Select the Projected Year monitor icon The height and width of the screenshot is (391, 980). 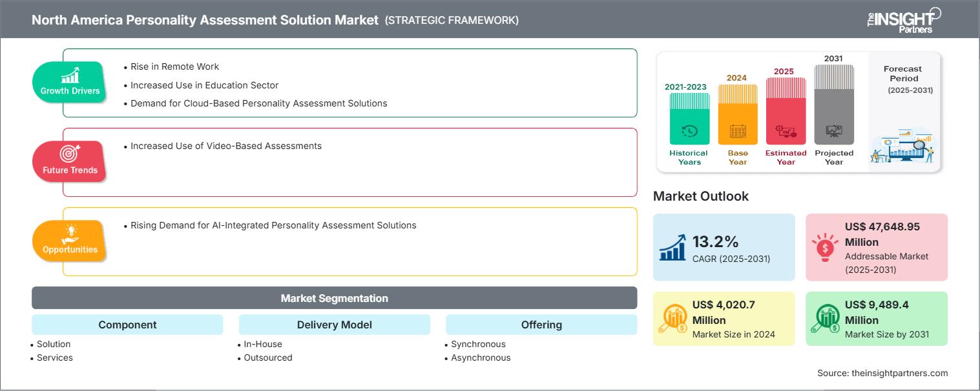click(x=834, y=130)
